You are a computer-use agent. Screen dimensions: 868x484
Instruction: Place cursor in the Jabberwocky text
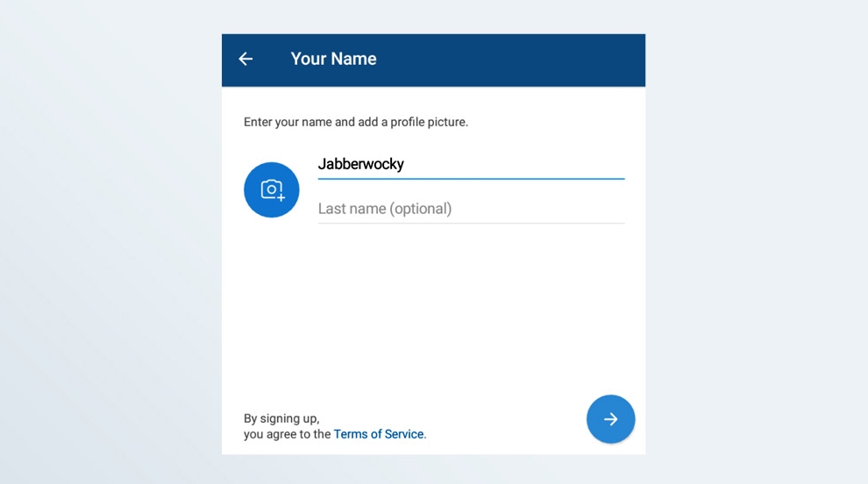point(361,164)
